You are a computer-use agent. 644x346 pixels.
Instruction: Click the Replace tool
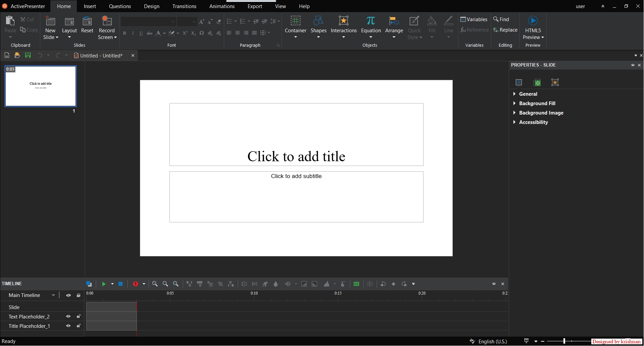click(x=505, y=30)
